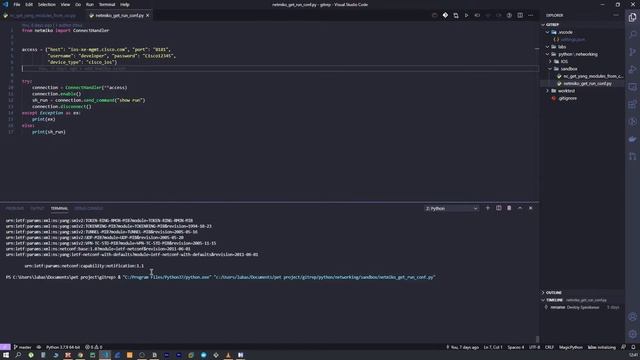Open the Explorer view in activity bar
The height and width of the screenshot is (360, 640).
632,17
